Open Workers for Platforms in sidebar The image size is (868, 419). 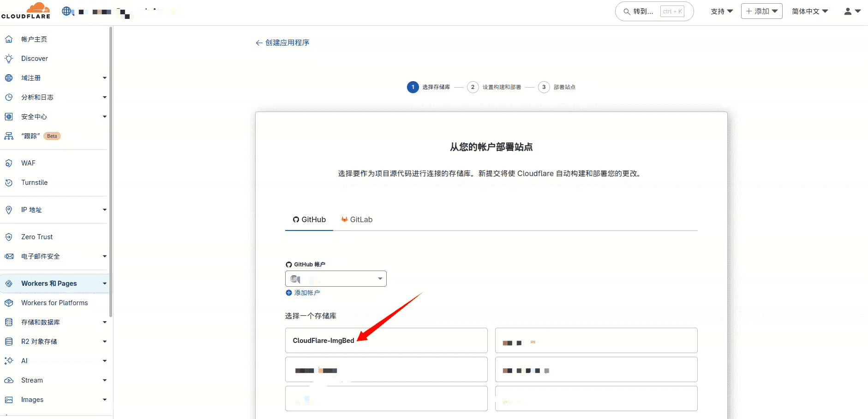(54, 303)
